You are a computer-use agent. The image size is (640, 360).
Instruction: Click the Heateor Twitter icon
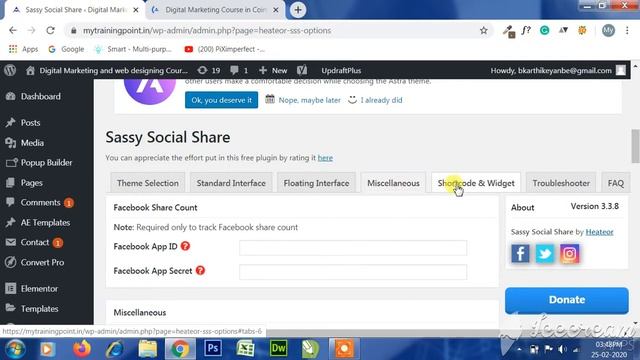point(545,253)
